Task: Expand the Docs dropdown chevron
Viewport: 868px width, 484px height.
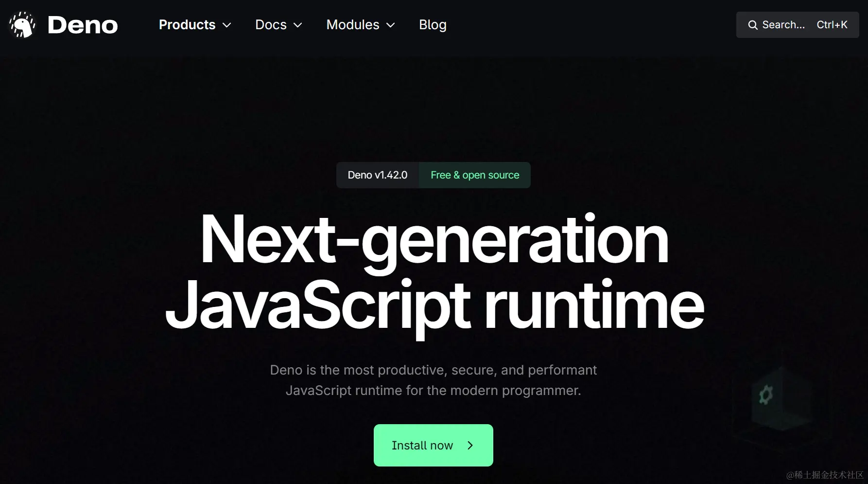Action: pos(297,25)
